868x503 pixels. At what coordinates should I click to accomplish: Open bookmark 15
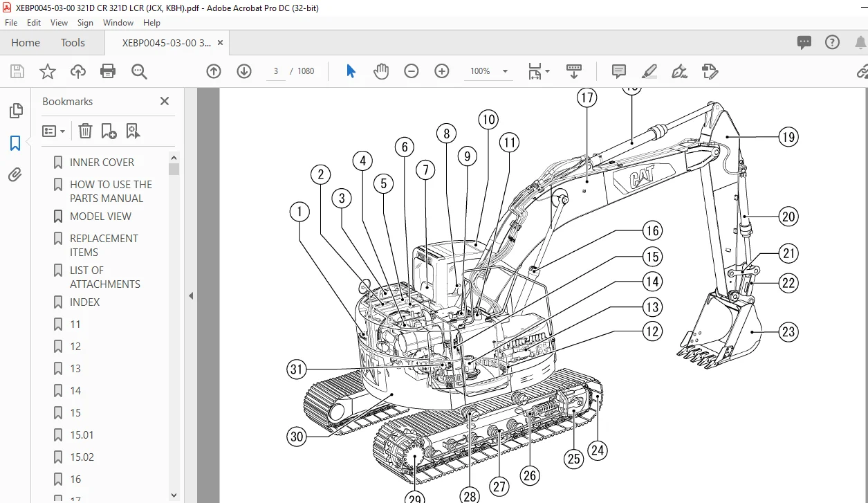(x=75, y=412)
